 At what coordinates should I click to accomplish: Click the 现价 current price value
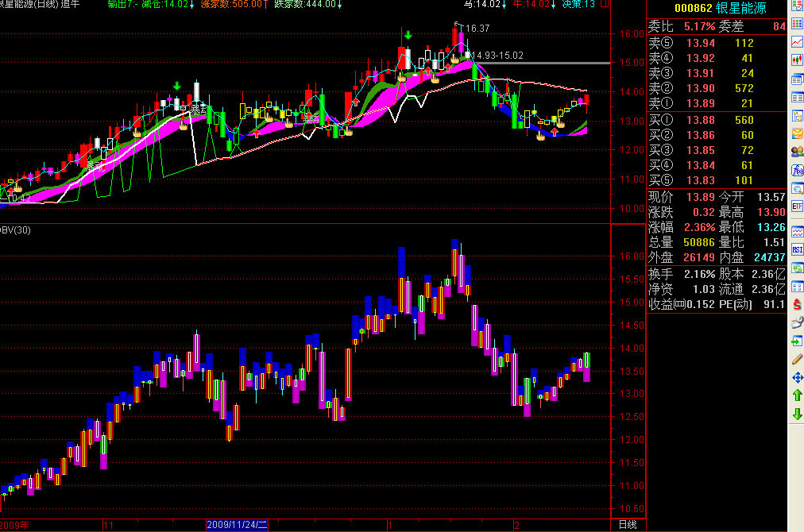(701, 198)
